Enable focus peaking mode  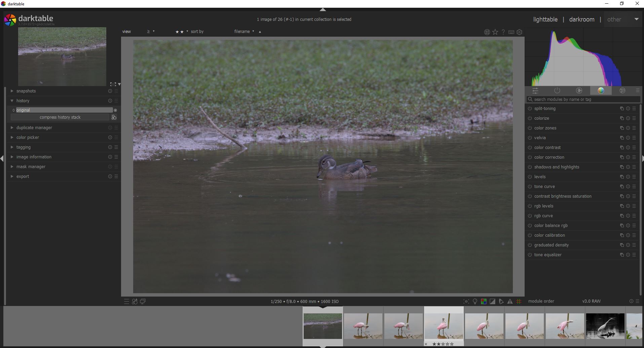point(466,301)
